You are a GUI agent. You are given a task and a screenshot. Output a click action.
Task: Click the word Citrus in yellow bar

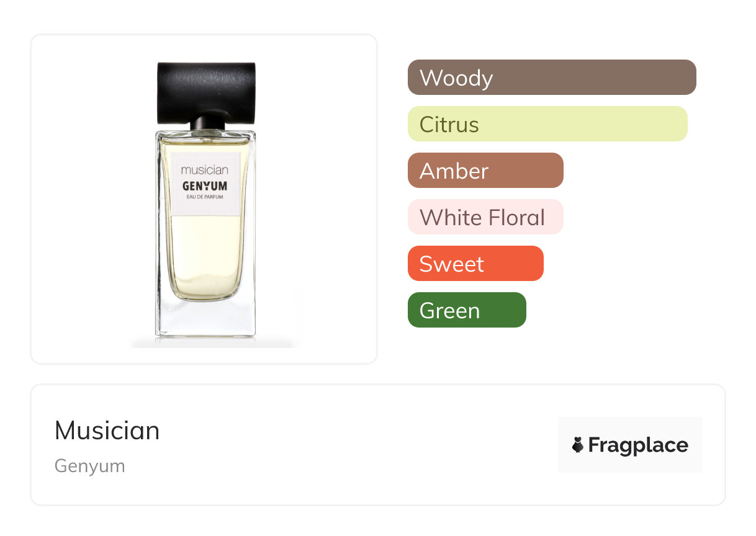tap(449, 125)
